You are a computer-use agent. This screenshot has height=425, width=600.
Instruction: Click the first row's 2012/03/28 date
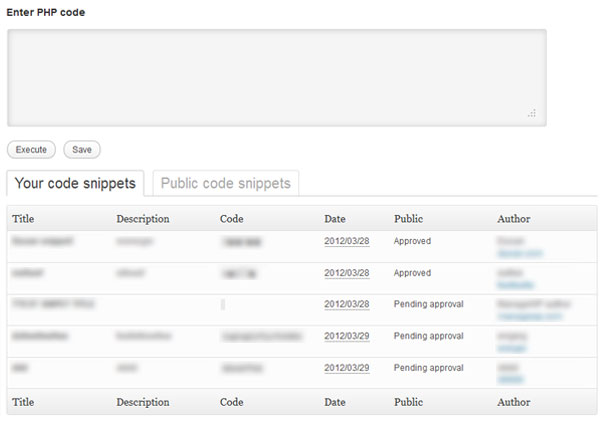pyautogui.click(x=347, y=241)
